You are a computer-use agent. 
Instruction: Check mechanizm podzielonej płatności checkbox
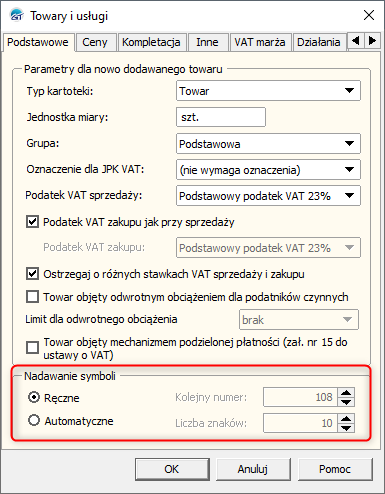point(32,347)
